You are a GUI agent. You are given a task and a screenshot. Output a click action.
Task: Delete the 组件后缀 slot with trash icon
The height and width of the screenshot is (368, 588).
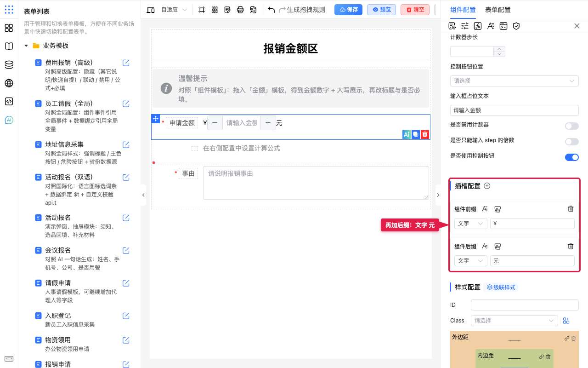click(571, 246)
